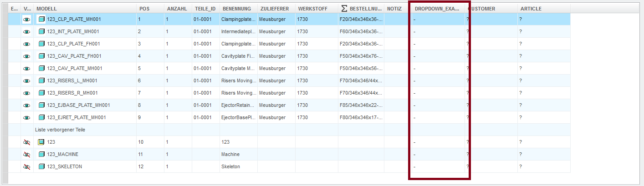Image resolution: width=644 pixels, height=186 pixels.
Task: Toggle visibility eye for 123_CLP_PLATE_FH001
Action: click(26, 44)
